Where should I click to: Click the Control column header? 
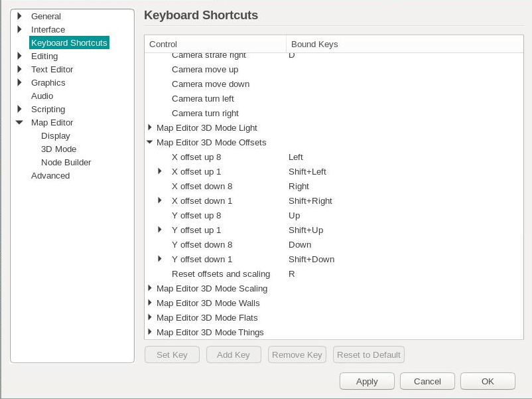pyautogui.click(x=215, y=44)
